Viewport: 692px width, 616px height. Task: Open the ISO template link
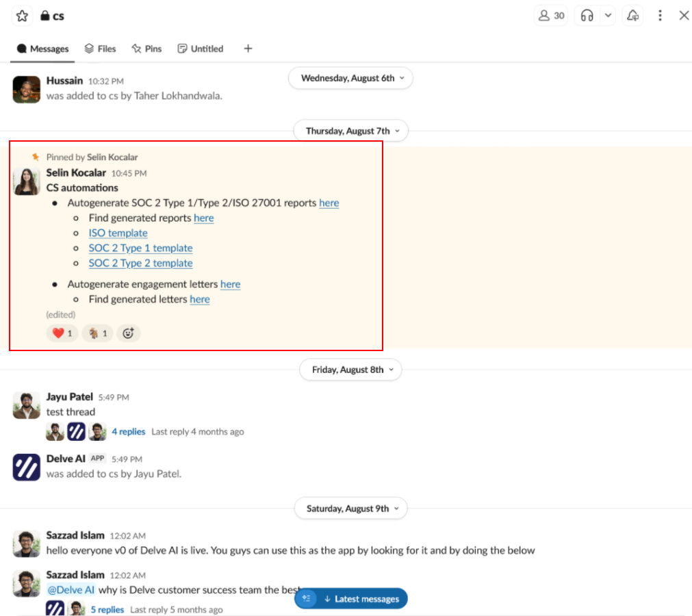(x=118, y=233)
